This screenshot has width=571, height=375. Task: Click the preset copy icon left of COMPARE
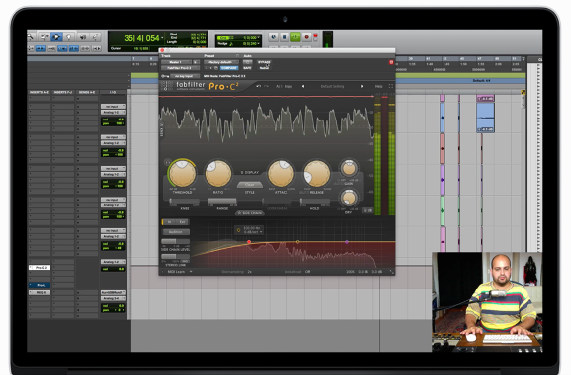pyautogui.click(x=216, y=68)
